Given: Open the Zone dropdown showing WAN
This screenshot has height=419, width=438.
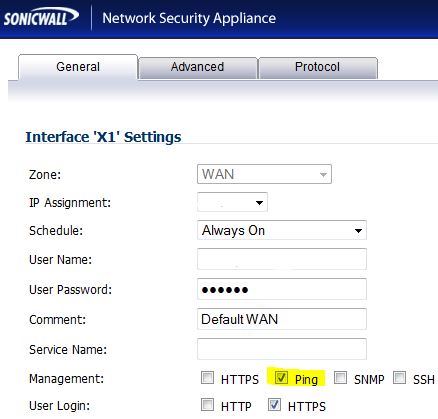Looking at the screenshot, I should pyautogui.click(x=264, y=174).
